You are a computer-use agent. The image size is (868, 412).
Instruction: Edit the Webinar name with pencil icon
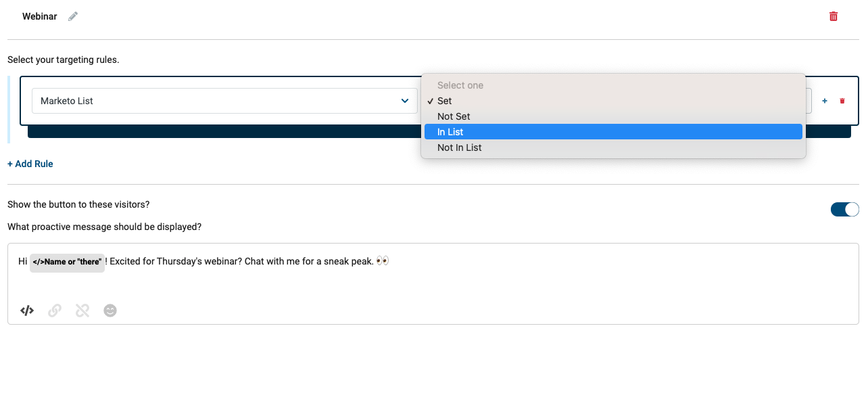click(x=73, y=16)
